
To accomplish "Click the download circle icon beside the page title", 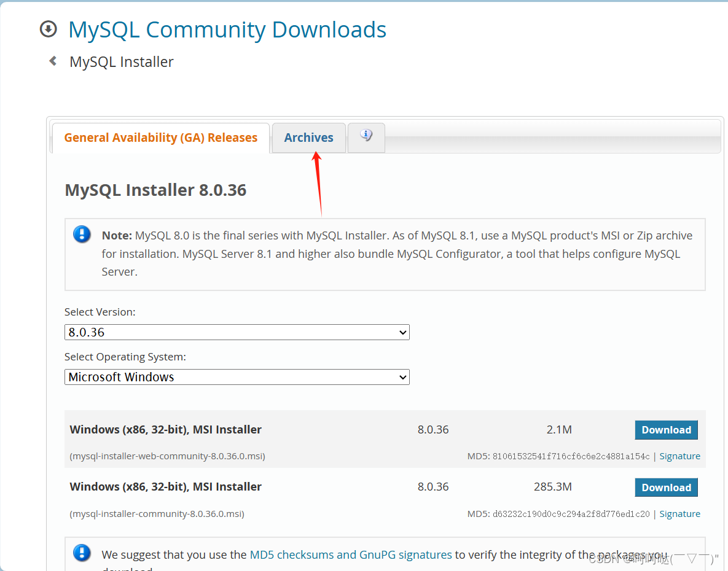I will click(49, 29).
